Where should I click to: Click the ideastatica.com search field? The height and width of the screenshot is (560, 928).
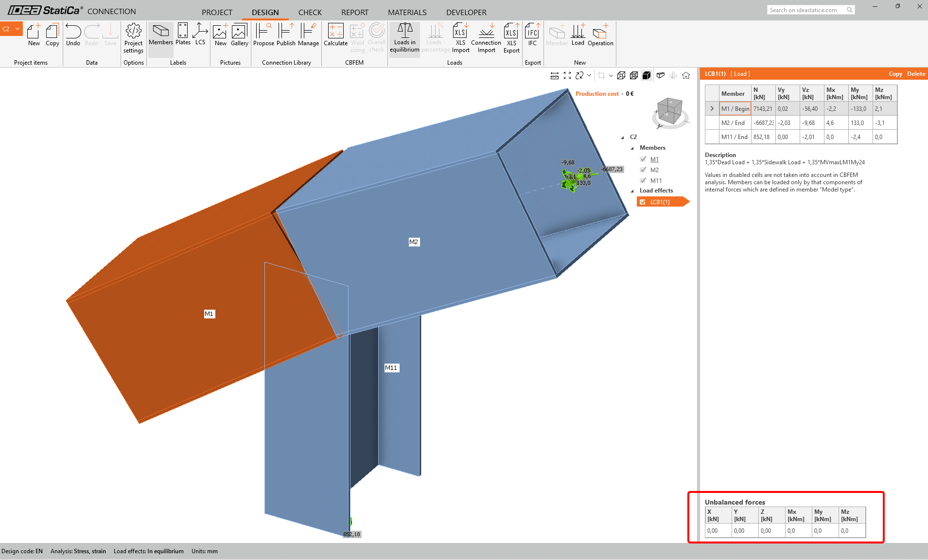806,10
